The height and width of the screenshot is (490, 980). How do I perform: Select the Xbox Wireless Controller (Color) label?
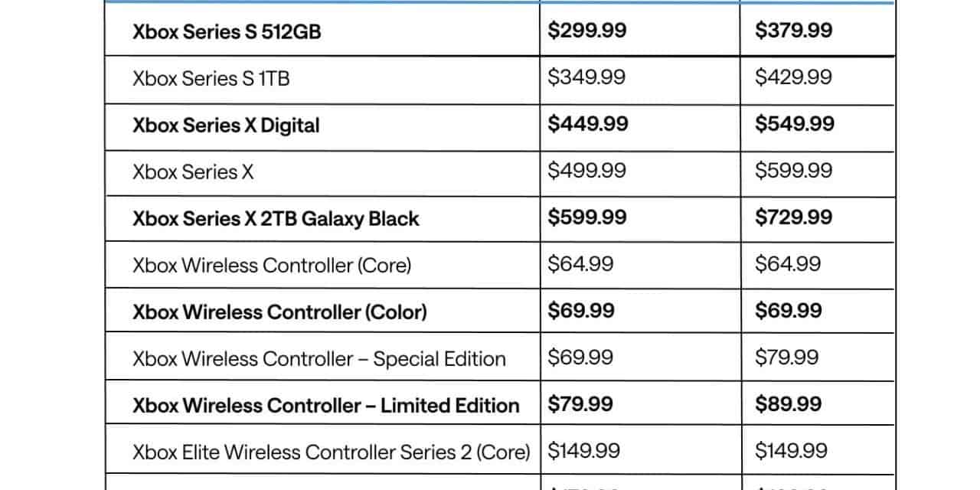[x=279, y=312]
